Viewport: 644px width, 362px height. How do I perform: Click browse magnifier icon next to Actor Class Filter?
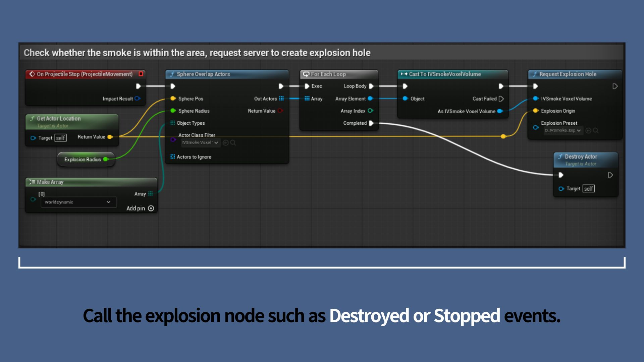click(233, 143)
